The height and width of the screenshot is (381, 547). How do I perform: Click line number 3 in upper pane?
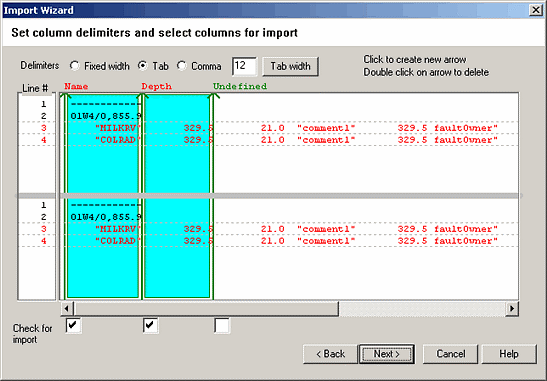point(44,128)
